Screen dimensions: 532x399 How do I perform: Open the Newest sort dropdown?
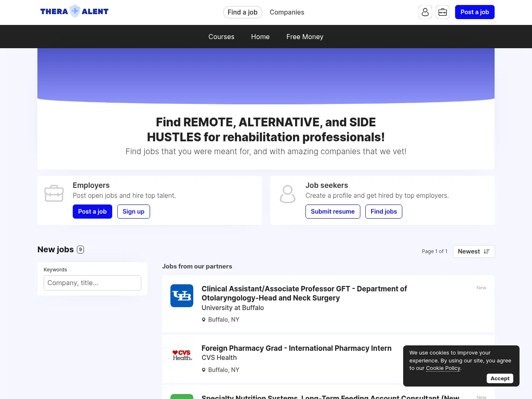(474, 251)
